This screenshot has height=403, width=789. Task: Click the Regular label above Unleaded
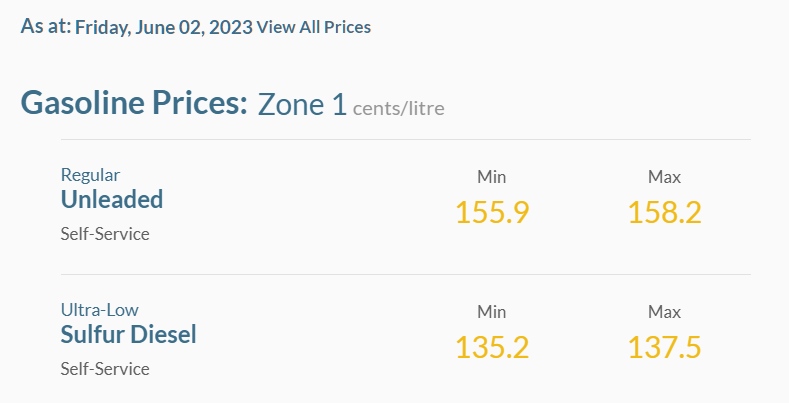coord(90,175)
